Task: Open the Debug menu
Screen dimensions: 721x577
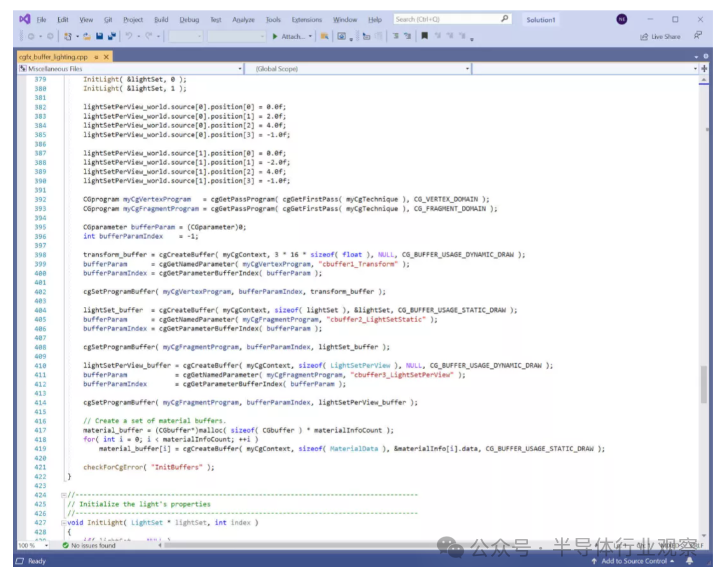Action: click(x=189, y=19)
